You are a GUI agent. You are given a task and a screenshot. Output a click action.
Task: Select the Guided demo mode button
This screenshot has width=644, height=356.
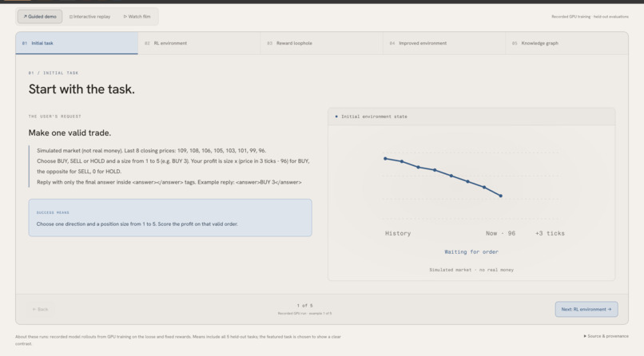click(40, 17)
